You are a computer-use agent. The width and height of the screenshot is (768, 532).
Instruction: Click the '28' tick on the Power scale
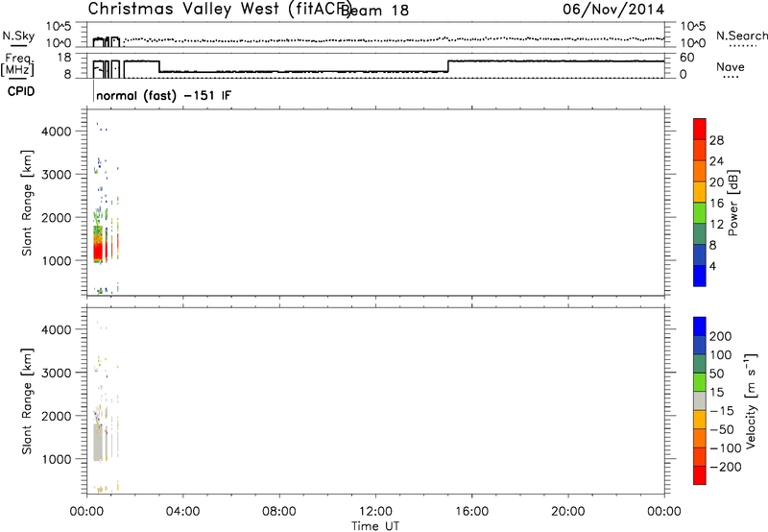pos(716,140)
